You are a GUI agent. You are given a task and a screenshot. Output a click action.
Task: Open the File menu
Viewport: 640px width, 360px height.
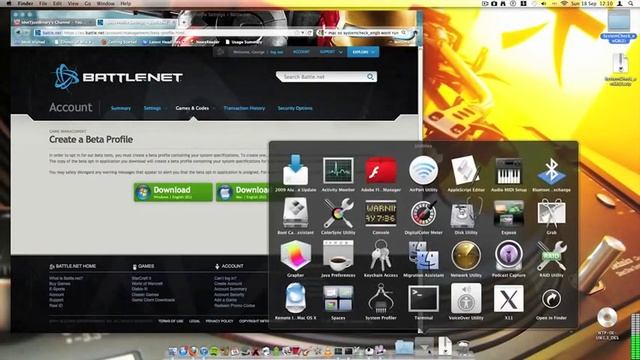point(43,3)
